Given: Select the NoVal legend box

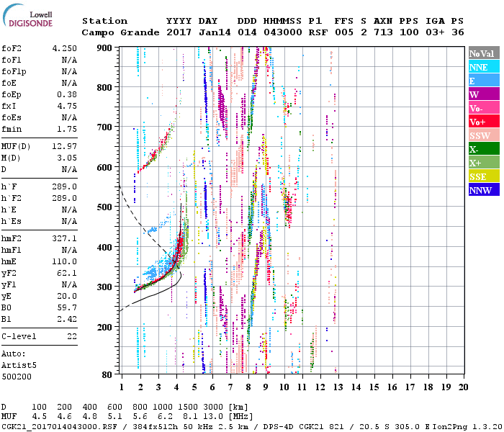Looking at the screenshot, I should 483,53.
